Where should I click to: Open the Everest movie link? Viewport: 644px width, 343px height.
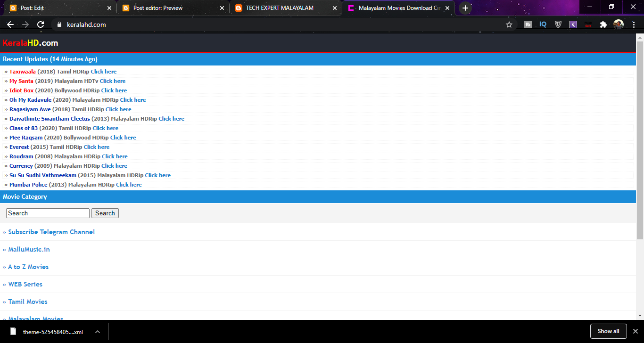19,147
